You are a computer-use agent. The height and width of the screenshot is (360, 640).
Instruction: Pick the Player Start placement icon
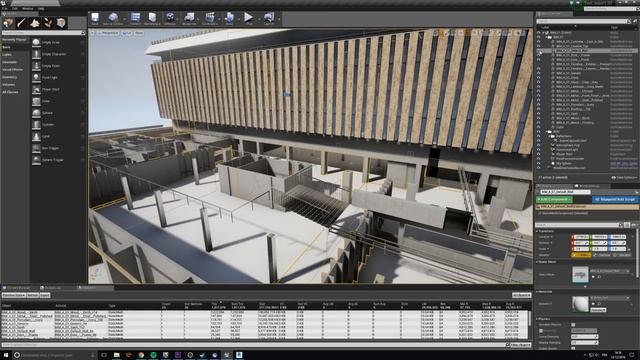pyautogui.click(x=36, y=89)
